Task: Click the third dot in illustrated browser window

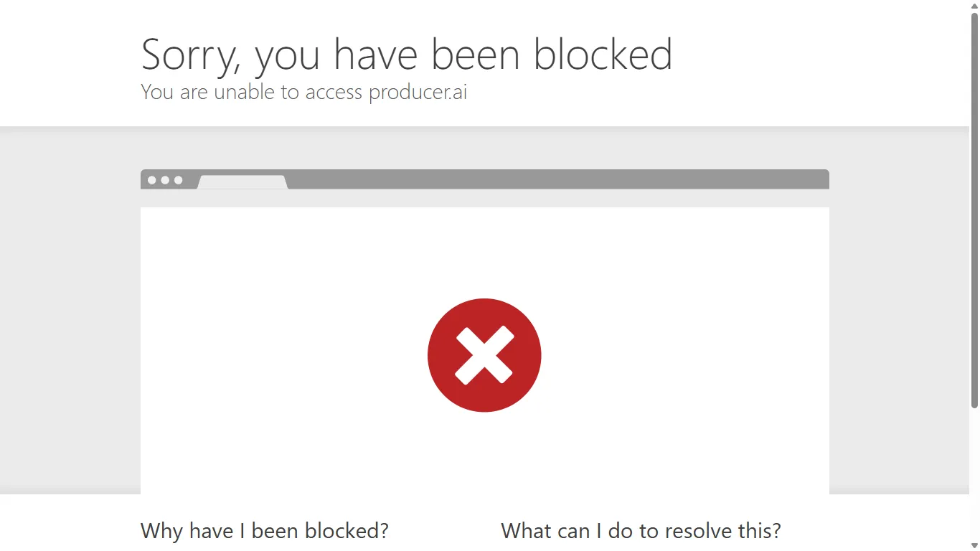Action: click(179, 180)
